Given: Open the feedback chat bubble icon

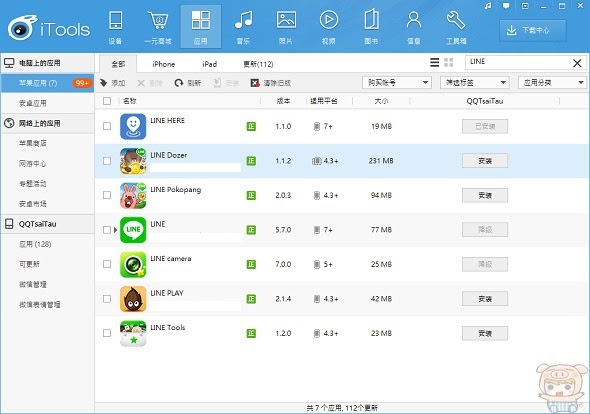Looking at the screenshot, I should [506, 6].
